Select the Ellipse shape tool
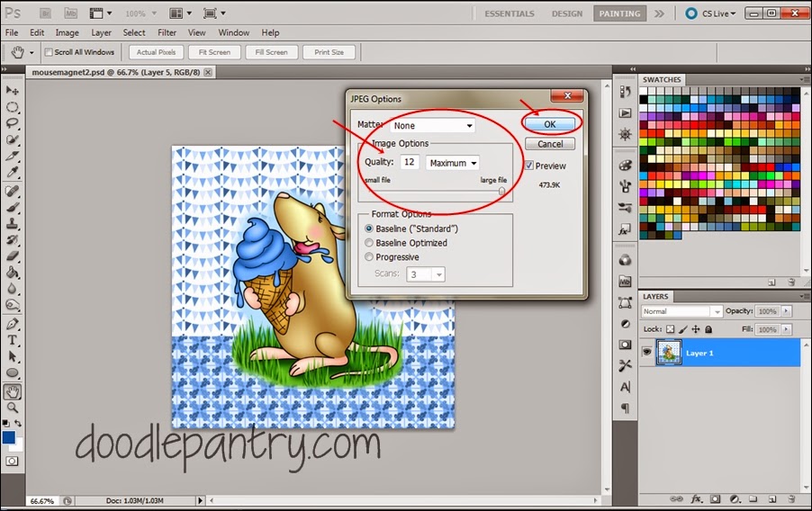 click(x=12, y=372)
